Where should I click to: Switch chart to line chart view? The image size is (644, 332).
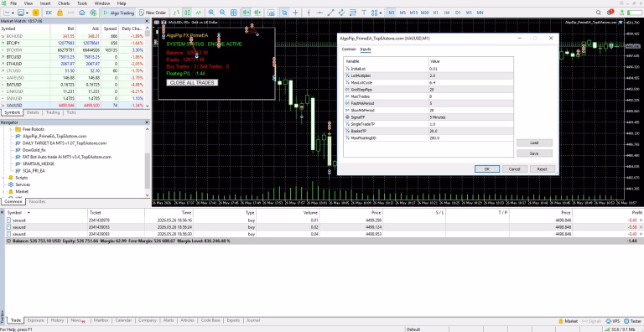[199, 13]
